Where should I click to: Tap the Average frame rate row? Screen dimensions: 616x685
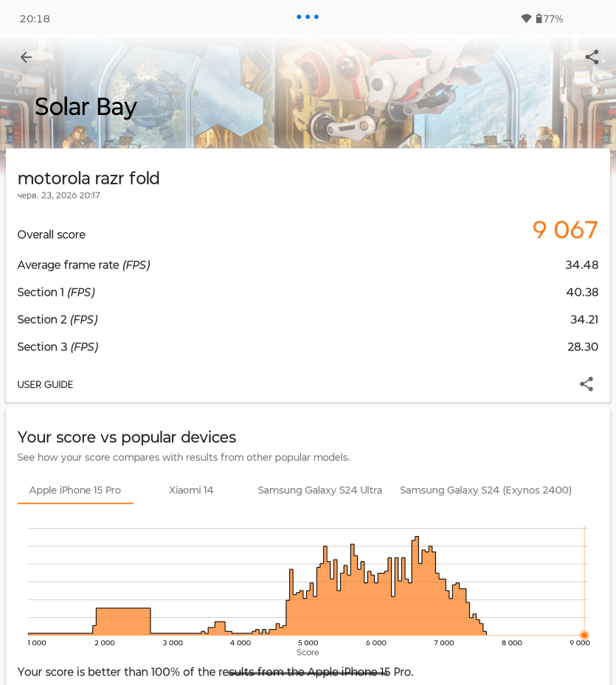[308, 265]
